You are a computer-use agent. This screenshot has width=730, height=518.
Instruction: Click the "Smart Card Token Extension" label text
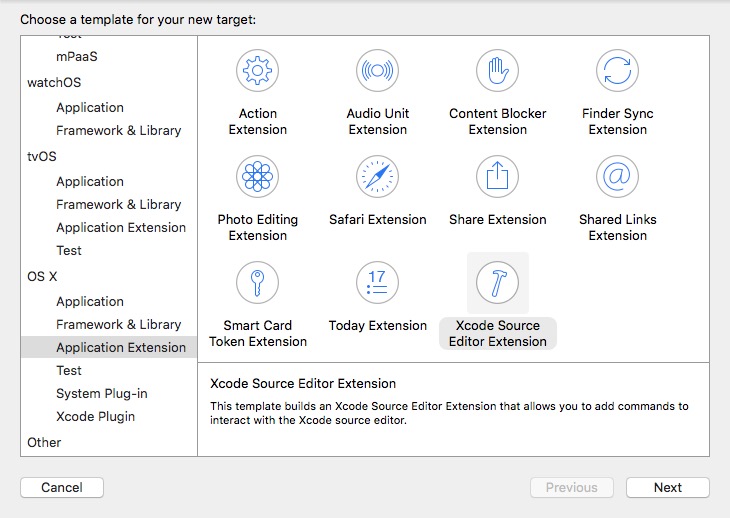pos(257,333)
